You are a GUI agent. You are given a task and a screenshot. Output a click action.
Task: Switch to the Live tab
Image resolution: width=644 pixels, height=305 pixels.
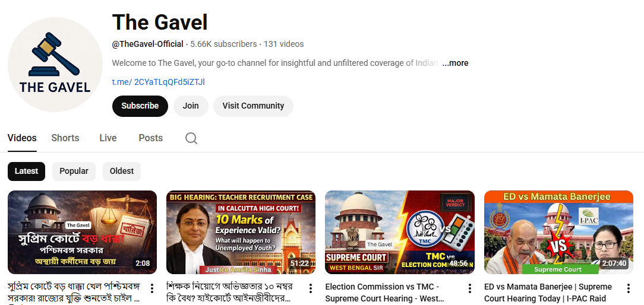tap(108, 138)
